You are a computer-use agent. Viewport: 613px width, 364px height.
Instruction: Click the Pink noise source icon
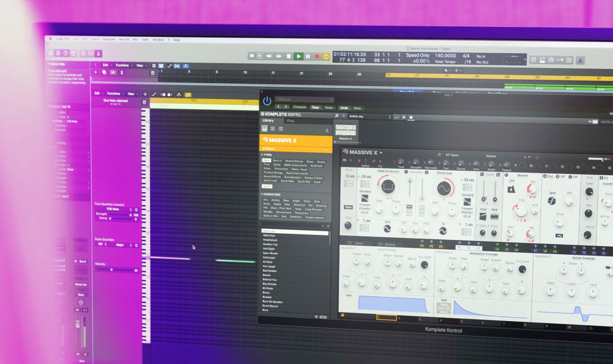click(494, 216)
